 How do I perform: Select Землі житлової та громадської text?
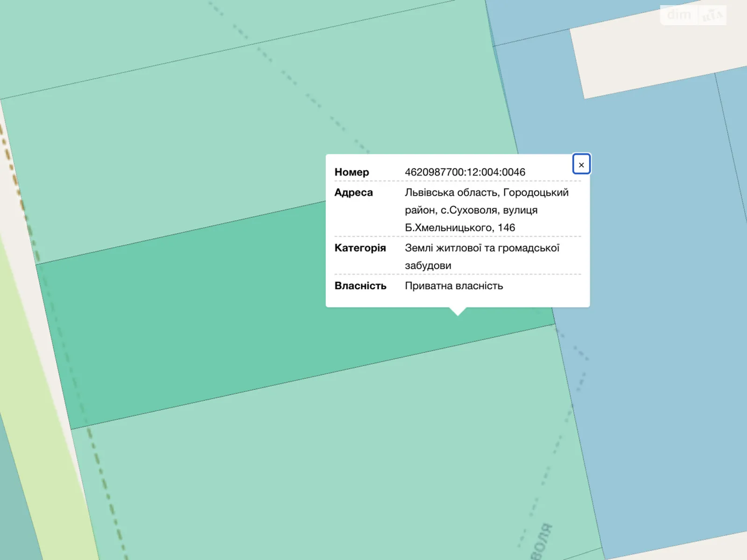(482, 248)
